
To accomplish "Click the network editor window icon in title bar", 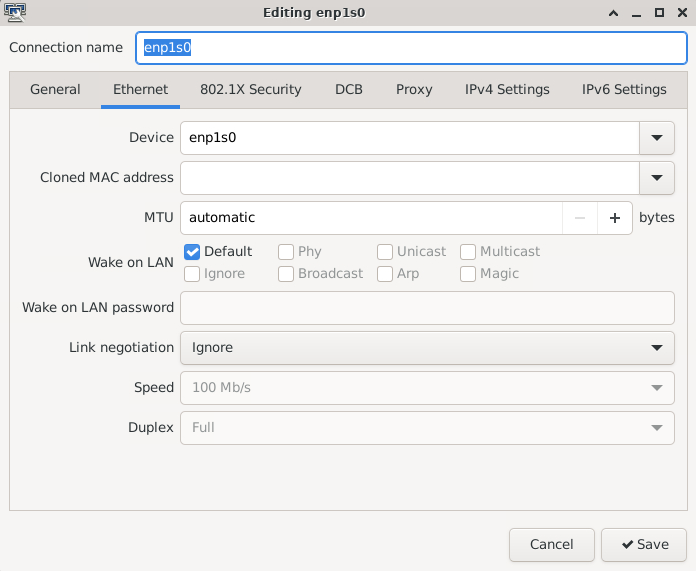I will coord(15,13).
